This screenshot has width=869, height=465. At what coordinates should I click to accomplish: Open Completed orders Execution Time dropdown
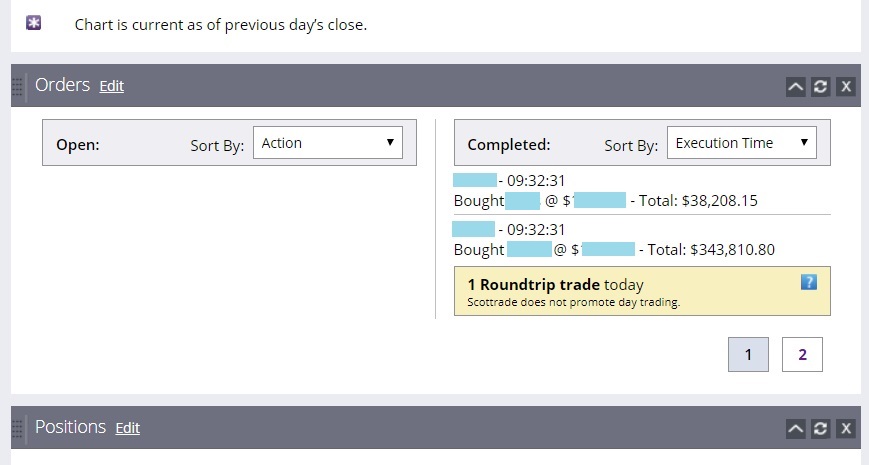point(741,143)
